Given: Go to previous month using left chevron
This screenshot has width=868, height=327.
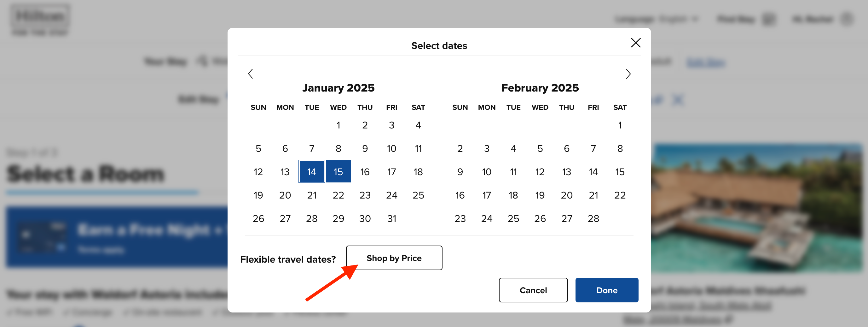Looking at the screenshot, I should pyautogui.click(x=250, y=74).
